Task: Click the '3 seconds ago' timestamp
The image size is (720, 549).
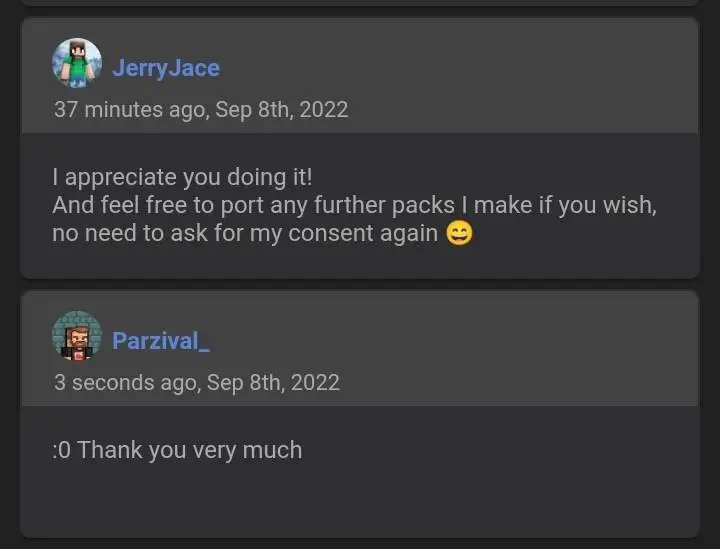Action: pyautogui.click(x=125, y=382)
